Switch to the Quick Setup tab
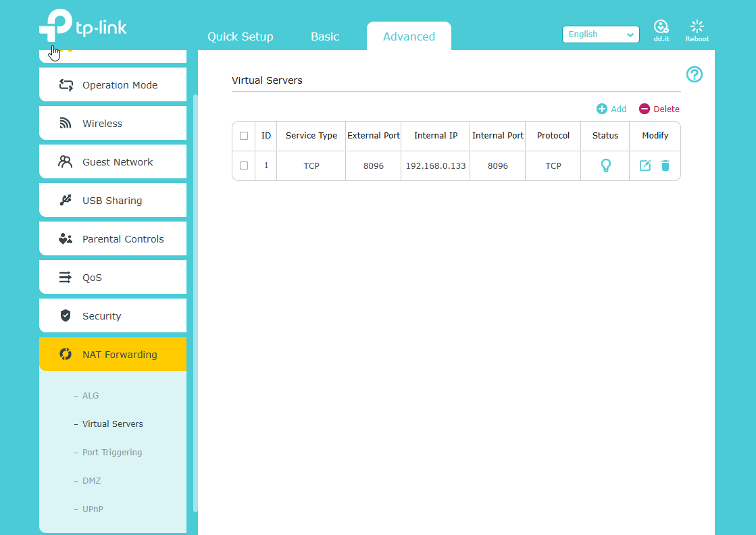This screenshot has height=535, width=756. point(241,36)
